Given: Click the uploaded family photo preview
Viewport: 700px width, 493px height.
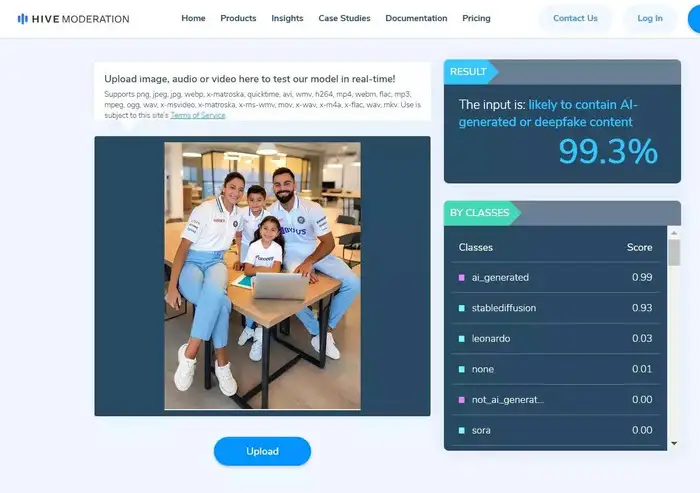Looking at the screenshot, I should pos(262,276).
